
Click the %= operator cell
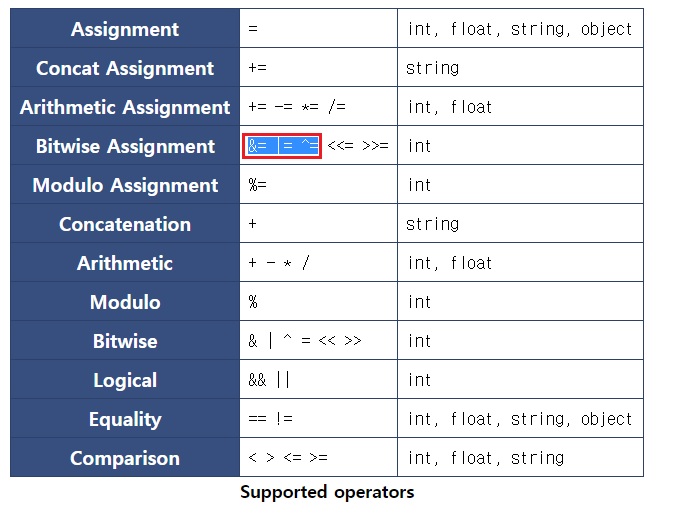pyautogui.click(x=319, y=184)
